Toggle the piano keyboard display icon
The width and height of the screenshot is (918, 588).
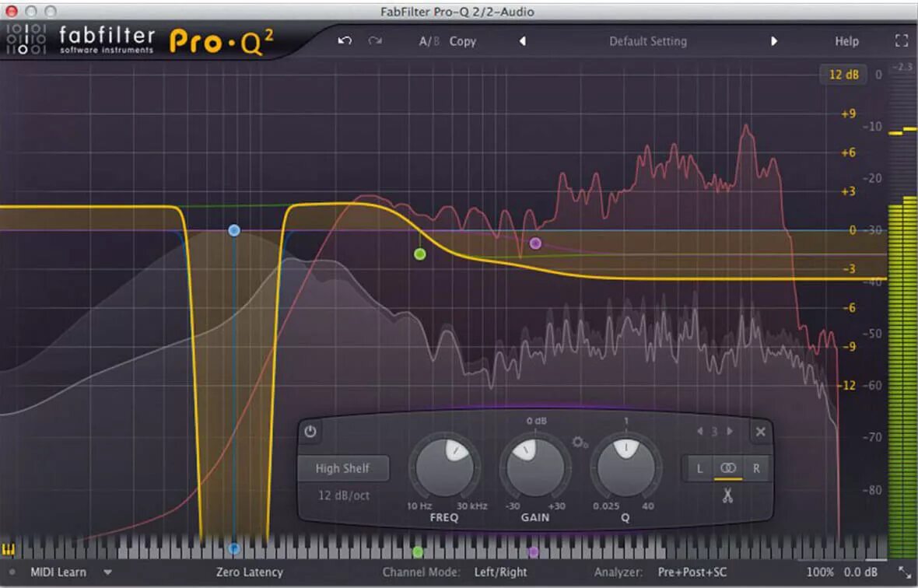(x=9, y=549)
